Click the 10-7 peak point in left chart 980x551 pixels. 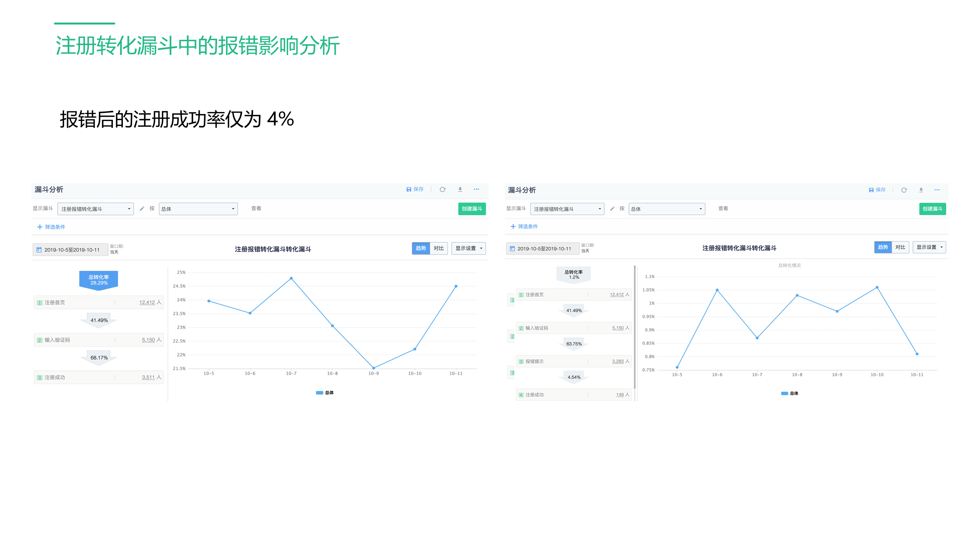coord(291,278)
